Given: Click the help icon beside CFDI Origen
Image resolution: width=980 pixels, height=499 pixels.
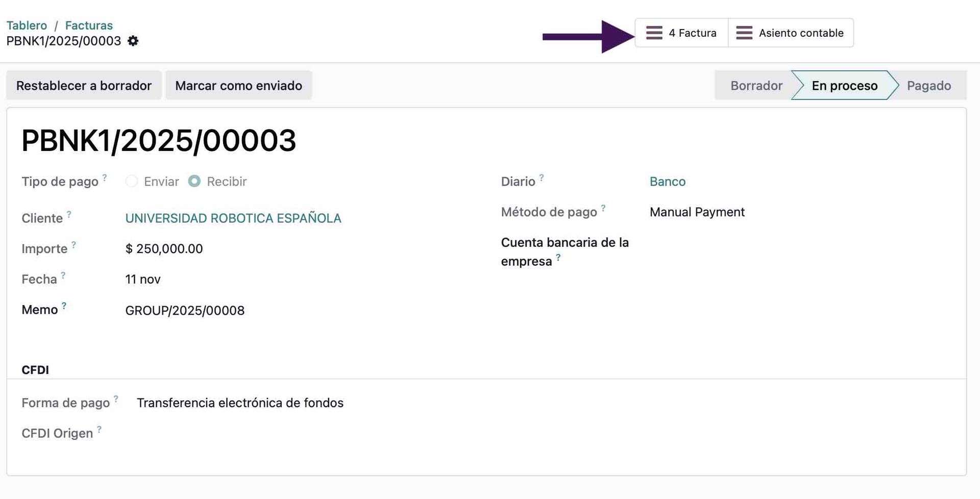Looking at the screenshot, I should 99,429.
